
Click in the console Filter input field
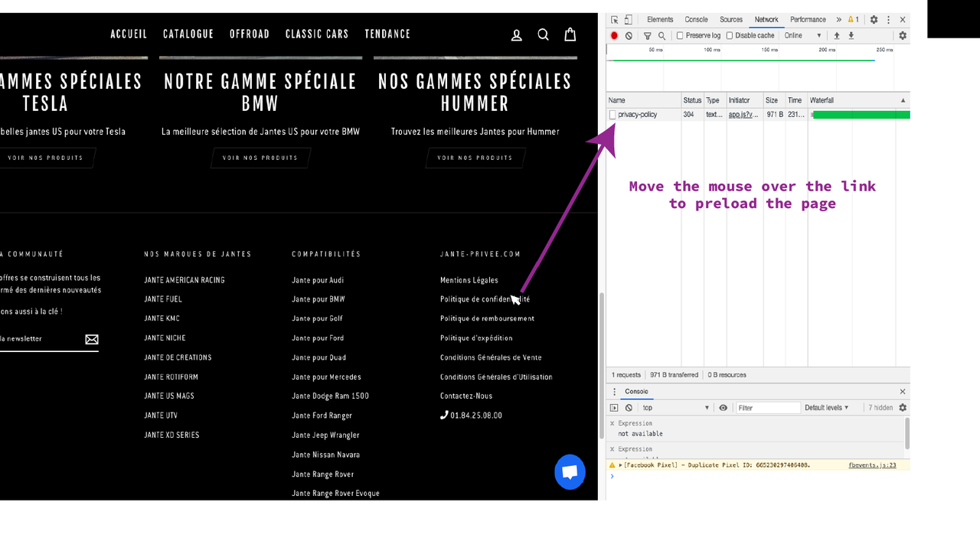click(x=768, y=408)
